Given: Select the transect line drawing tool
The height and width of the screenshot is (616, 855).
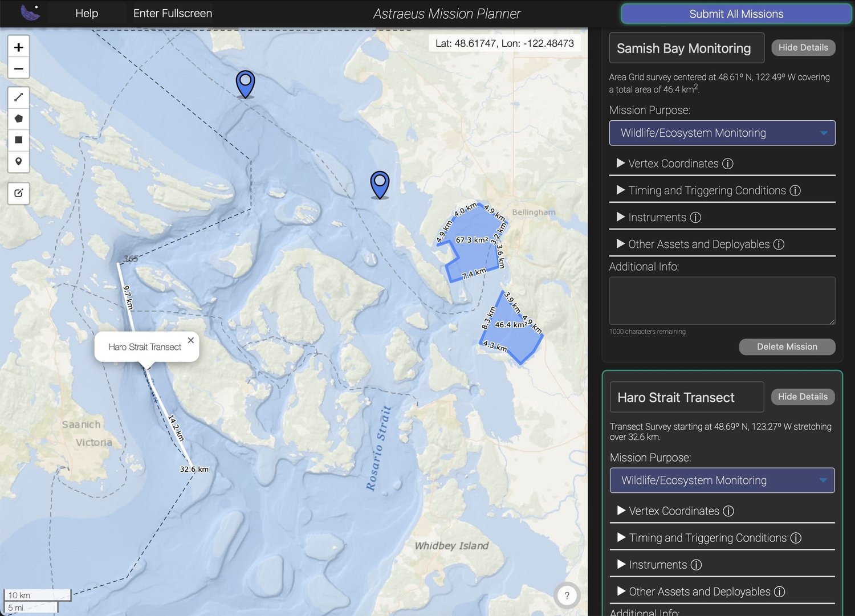Looking at the screenshot, I should (x=18, y=97).
